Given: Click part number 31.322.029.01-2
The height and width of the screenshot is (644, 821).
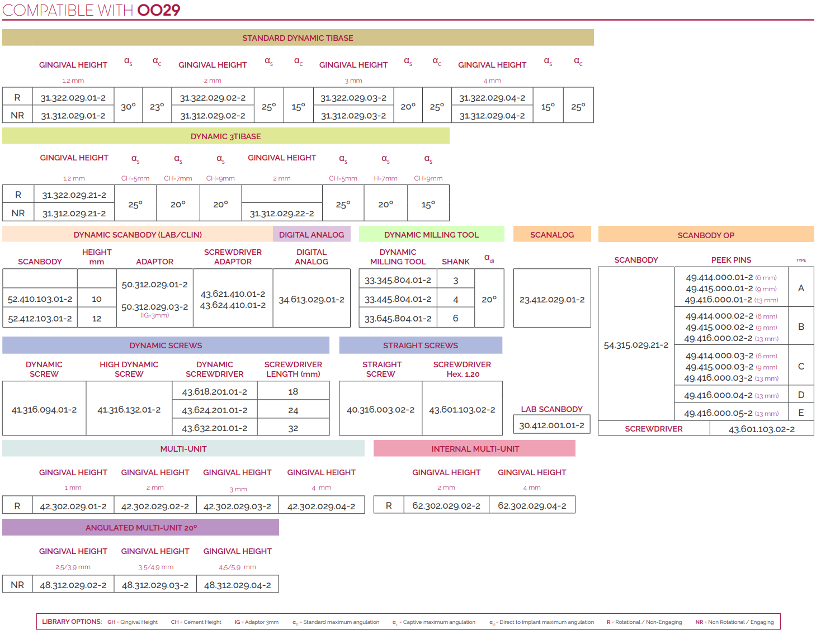Looking at the screenshot, I should pos(73,98).
